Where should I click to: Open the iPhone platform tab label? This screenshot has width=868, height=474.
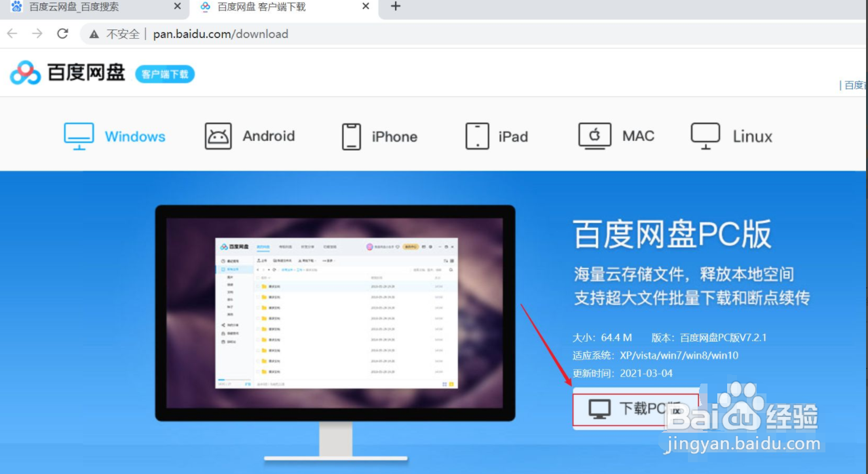(x=394, y=136)
